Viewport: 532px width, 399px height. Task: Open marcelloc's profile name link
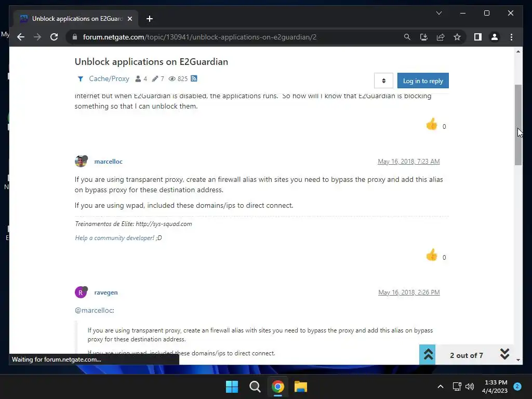click(x=108, y=162)
